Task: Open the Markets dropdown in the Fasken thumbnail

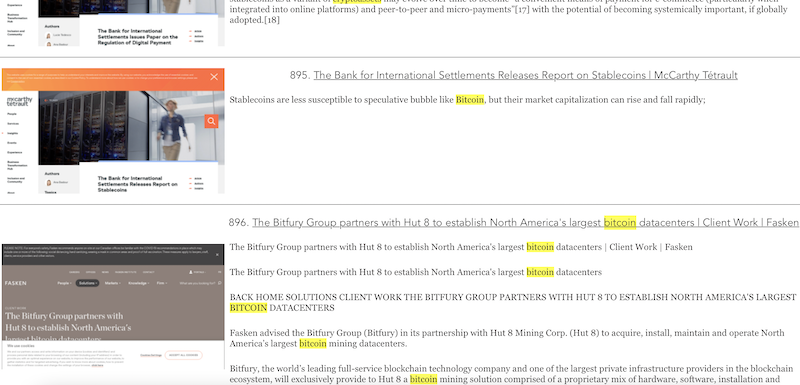Action: click(112, 283)
